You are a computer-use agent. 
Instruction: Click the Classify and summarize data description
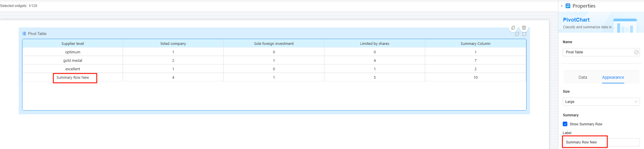pos(589,27)
